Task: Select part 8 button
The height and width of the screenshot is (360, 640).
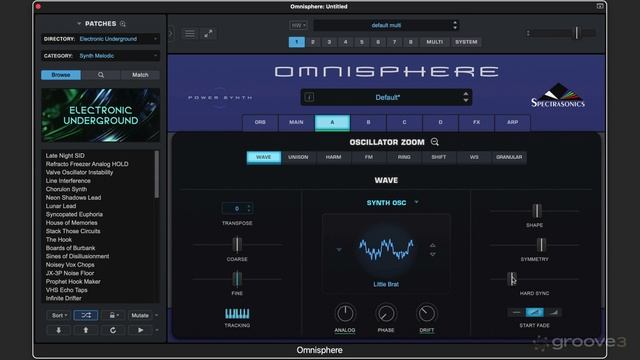Action: pos(411,42)
